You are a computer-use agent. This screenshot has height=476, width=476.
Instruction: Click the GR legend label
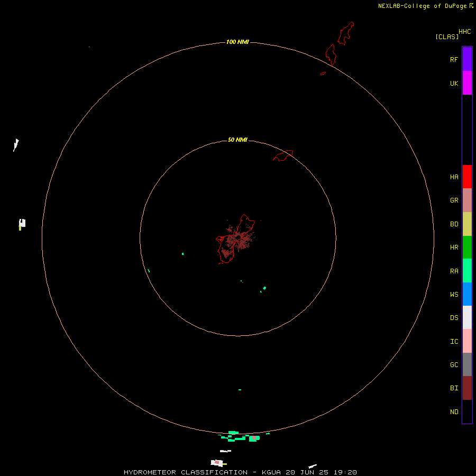(x=454, y=200)
